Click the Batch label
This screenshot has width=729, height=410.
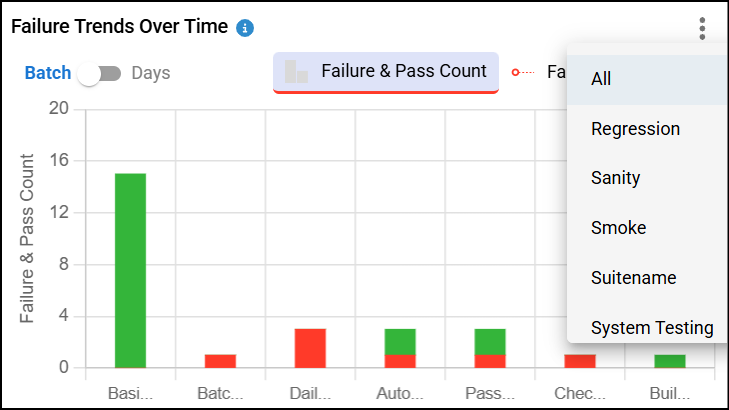tap(48, 73)
